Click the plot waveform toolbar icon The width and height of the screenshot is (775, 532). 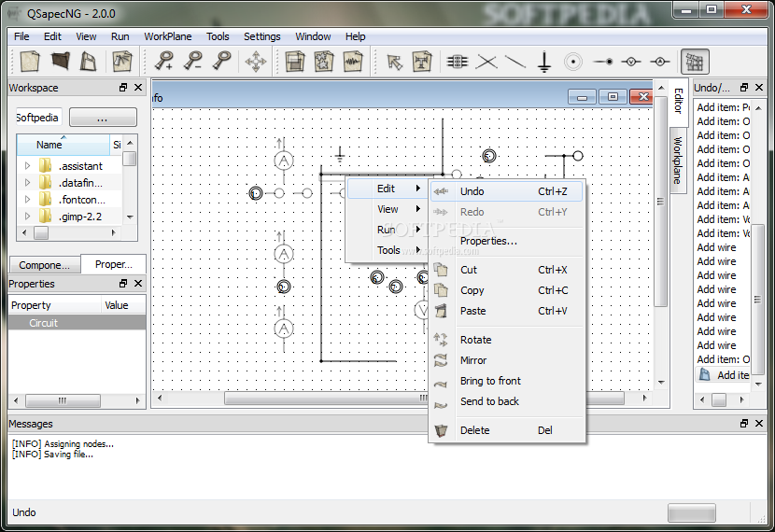point(353,62)
